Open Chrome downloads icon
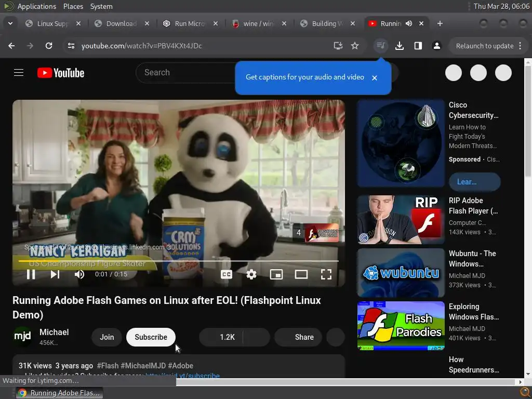 pos(400,46)
